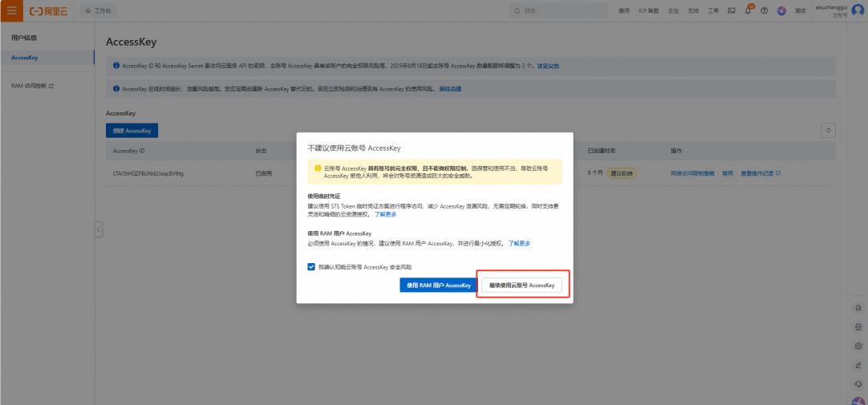The width and height of the screenshot is (868, 405).
Task: Click the AccessKey ID LTAI5tHQZF8UNd2Joqc8V6tg
Action: (148, 173)
